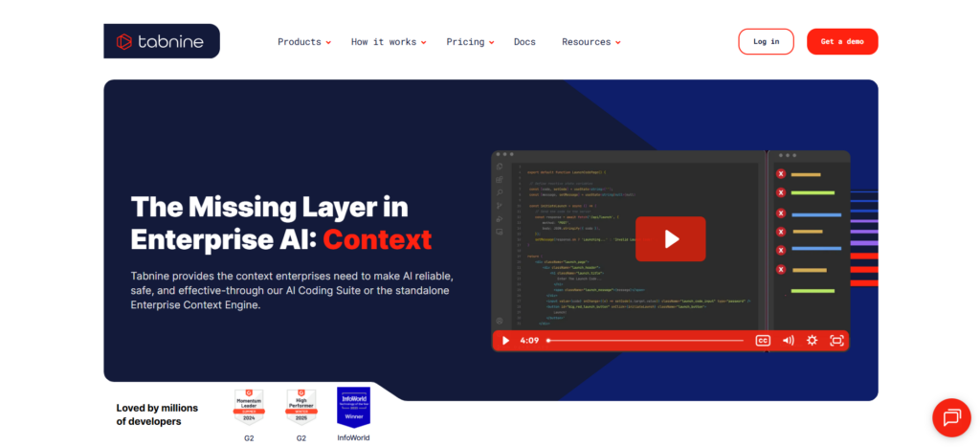Click the Log in button
This screenshot has height=447, width=980.
point(767,42)
